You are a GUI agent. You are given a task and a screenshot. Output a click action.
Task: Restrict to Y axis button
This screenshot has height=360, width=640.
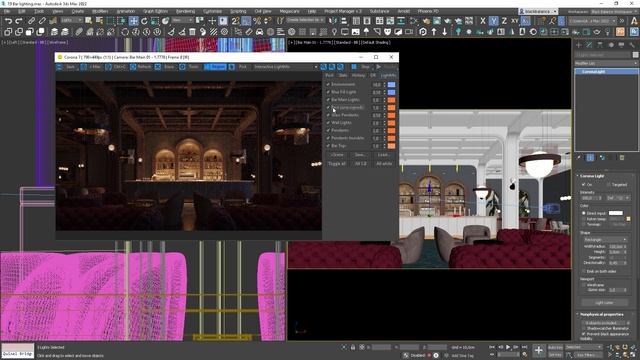pyautogui.click(x=493, y=21)
